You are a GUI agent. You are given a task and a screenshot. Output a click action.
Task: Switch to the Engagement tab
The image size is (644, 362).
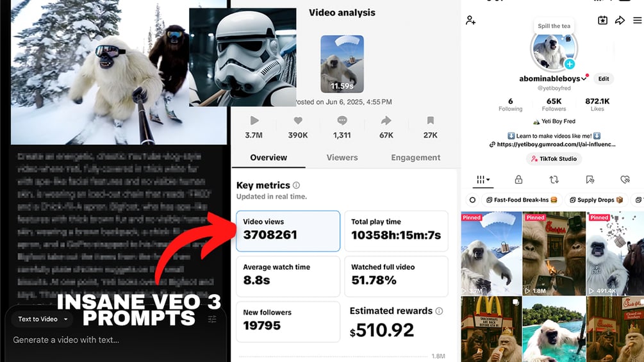point(415,158)
